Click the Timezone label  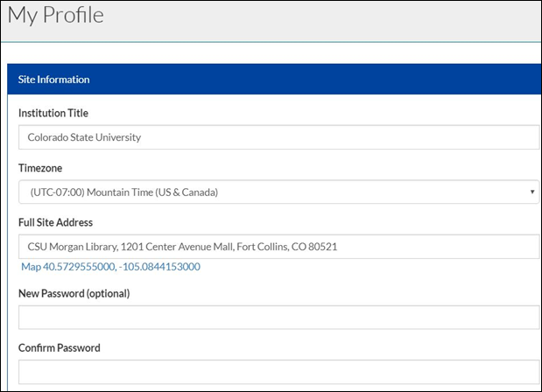[x=40, y=167]
